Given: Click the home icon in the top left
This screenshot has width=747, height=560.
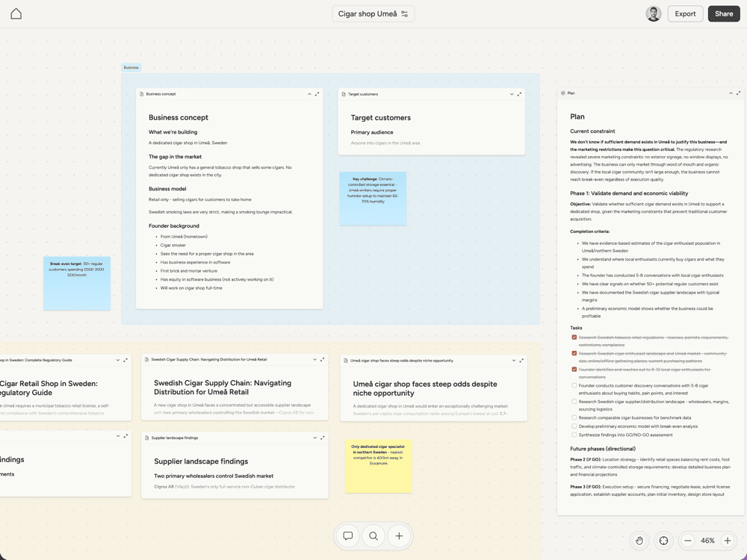Looking at the screenshot, I should coord(16,13).
